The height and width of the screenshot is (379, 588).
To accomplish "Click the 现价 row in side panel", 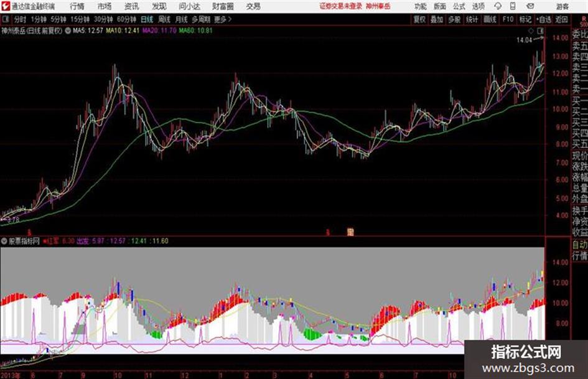I will click(x=580, y=156).
